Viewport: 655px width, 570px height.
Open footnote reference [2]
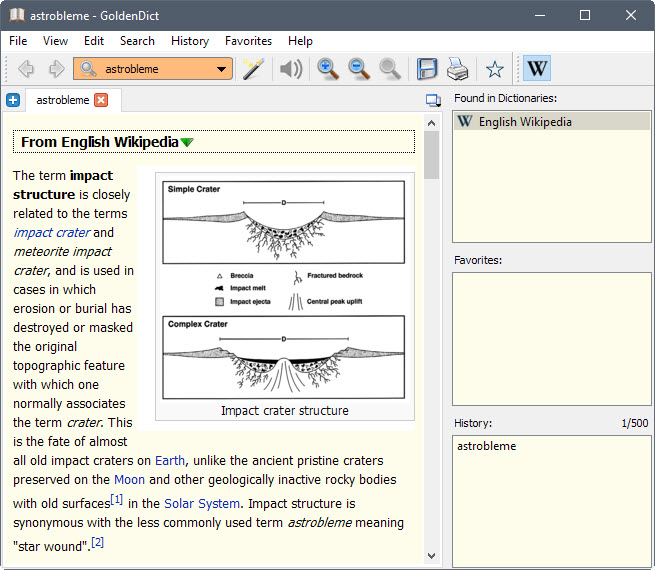[x=97, y=542]
